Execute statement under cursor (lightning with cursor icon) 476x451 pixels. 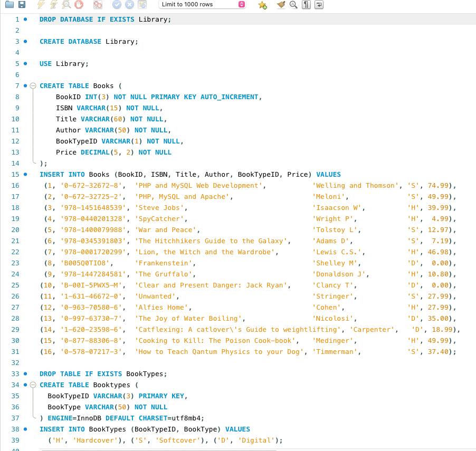(54, 4)
